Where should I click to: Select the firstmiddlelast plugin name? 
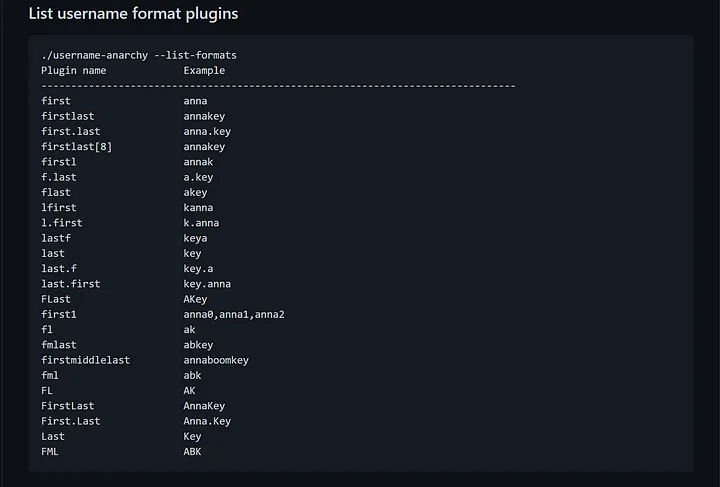click(x=85, y=360)
